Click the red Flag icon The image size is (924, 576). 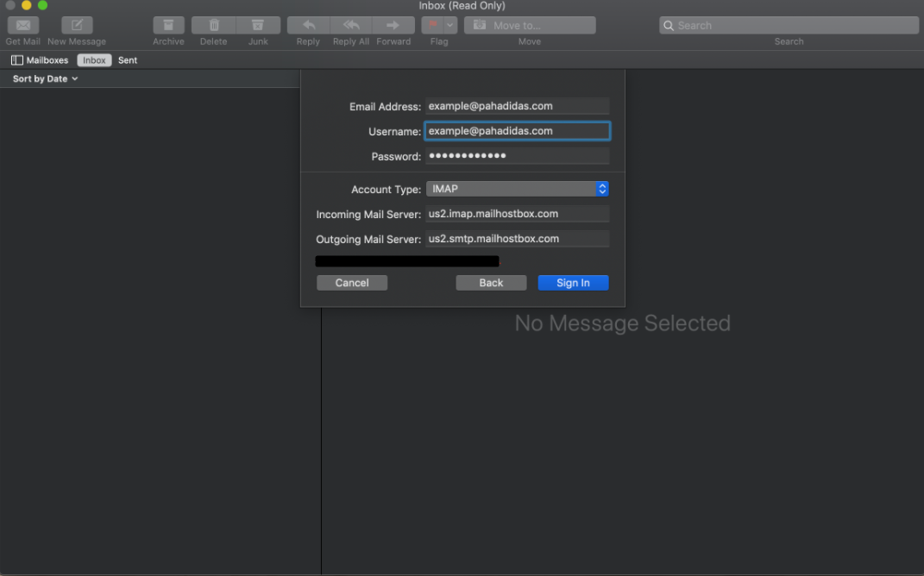[434, 24]
